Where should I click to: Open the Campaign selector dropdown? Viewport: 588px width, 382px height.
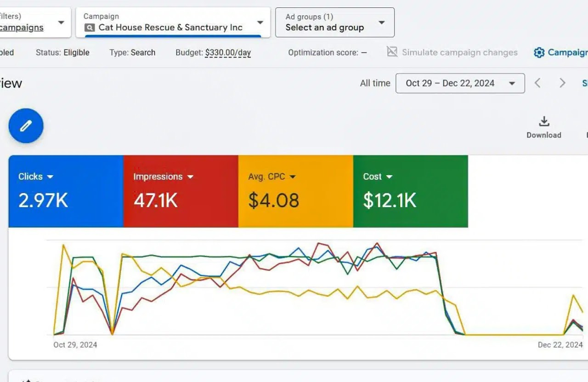pyautogui.click(x=260, y=23)
